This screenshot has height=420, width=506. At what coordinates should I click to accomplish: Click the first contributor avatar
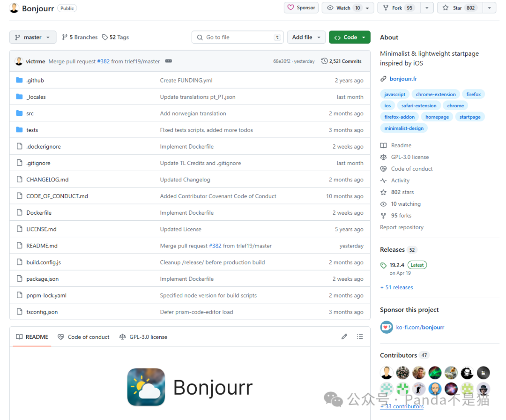click(387, 373)
